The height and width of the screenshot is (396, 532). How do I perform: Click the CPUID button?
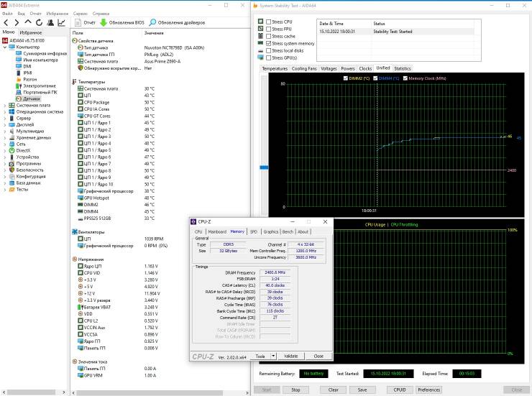[x=400, y=390]
